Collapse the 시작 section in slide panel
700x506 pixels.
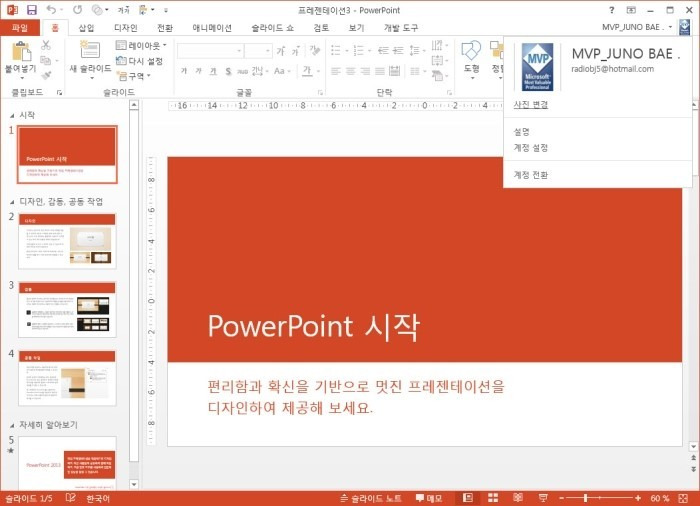tap(12, 116)
